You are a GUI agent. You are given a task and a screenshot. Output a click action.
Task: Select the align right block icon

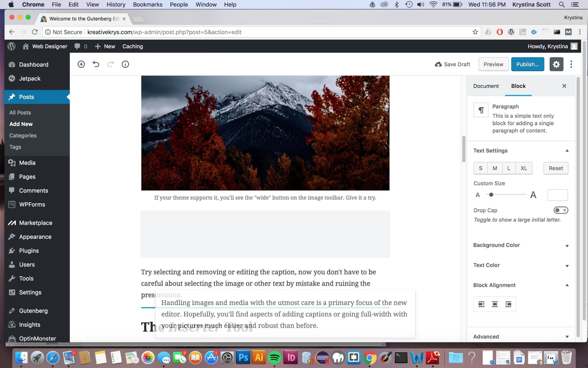pos(508,304)
